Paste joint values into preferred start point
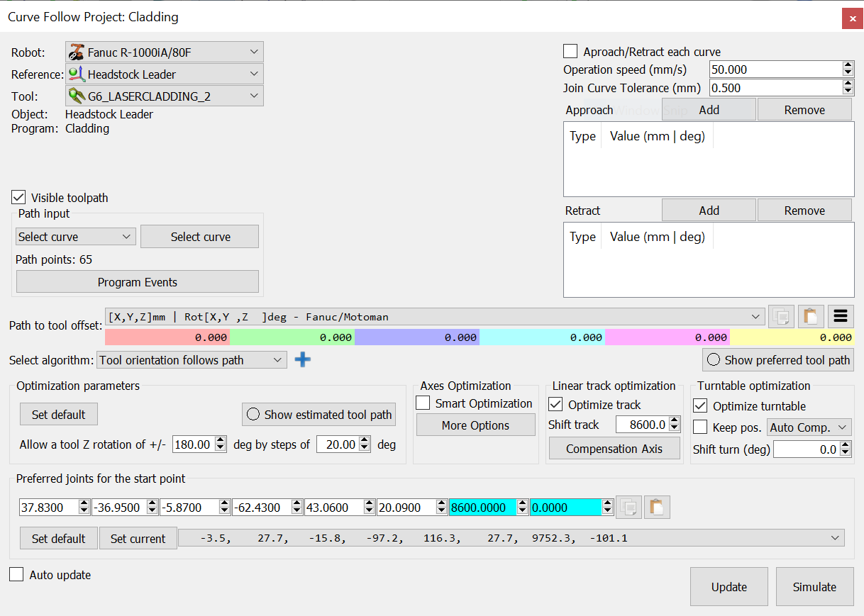The width and height of the screenshot is (864, 616). [657, 507]
